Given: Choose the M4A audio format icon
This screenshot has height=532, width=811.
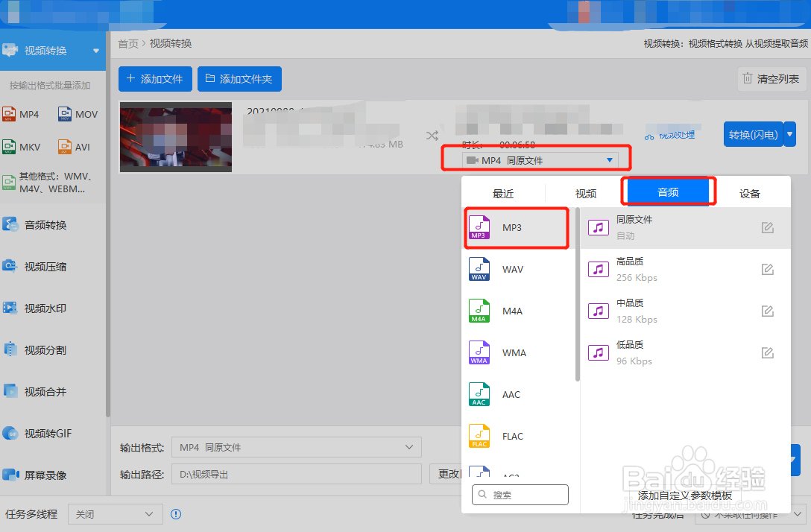Looking at the screenshot, I should click(479, 311).
